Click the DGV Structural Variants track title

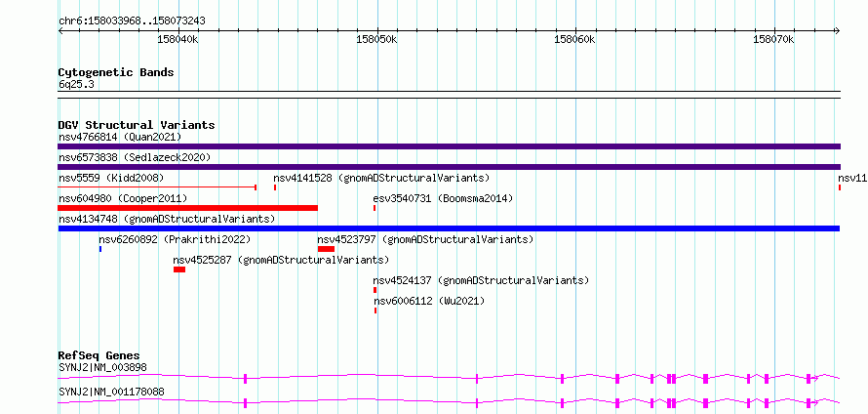pyautogui.click(x=137, y=125)
